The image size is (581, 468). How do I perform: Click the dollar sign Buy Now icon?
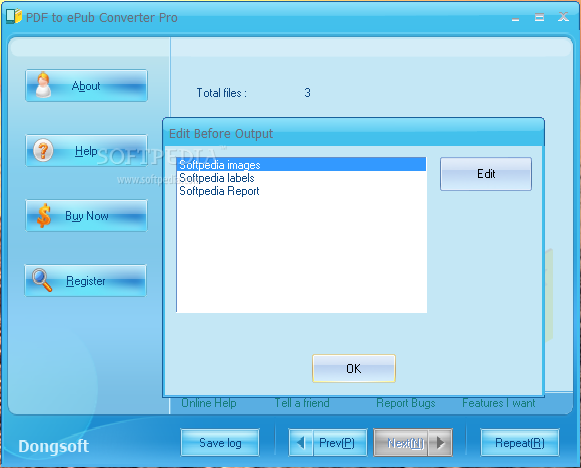pyautogui.click(x=44, y=215)
